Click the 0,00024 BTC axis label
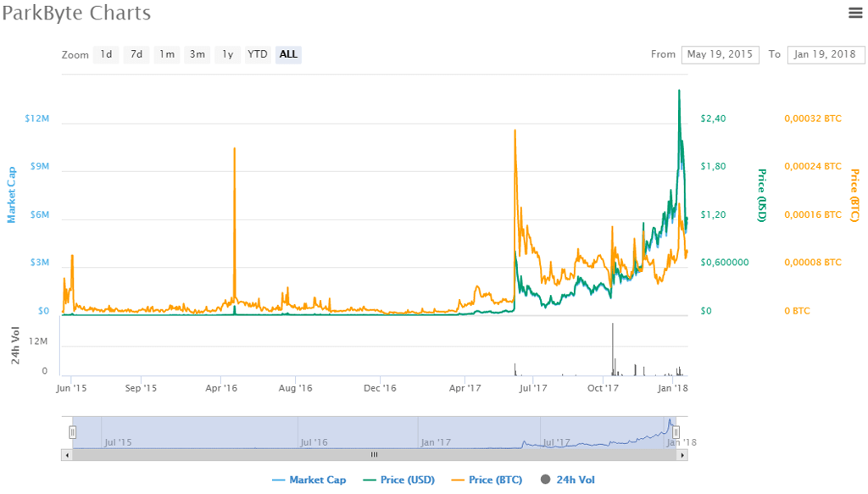Screen dimensions: 868x494 [813, 167]
